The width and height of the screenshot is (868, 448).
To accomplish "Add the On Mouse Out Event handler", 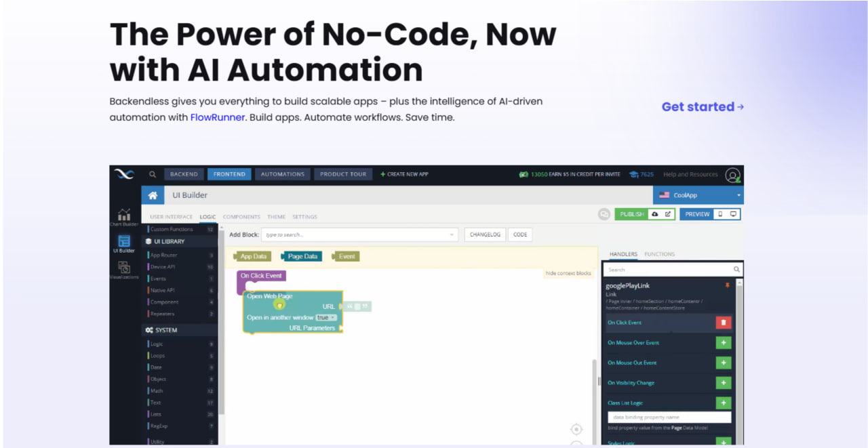I will tap(724, 363).
